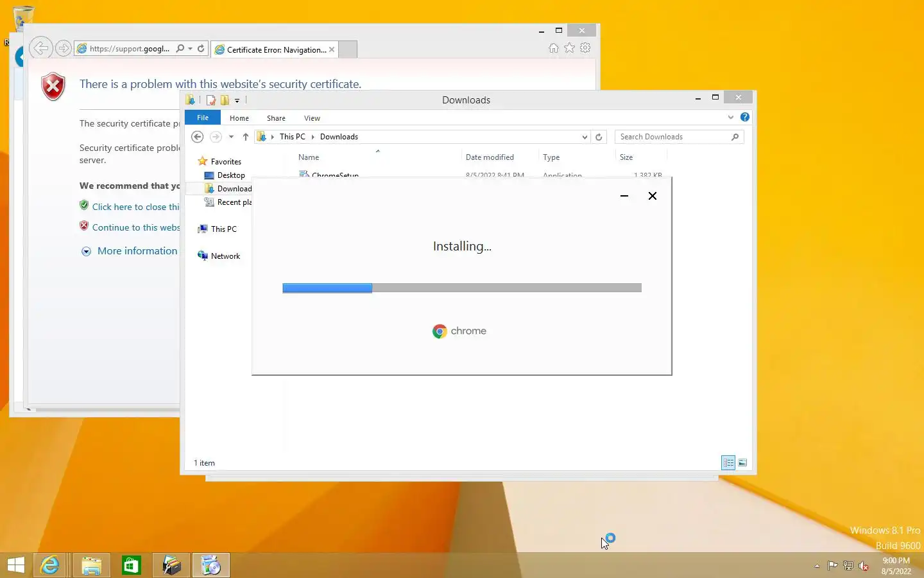
Task: Click This PC in address breadcrumb
Action: pos(293,137)
